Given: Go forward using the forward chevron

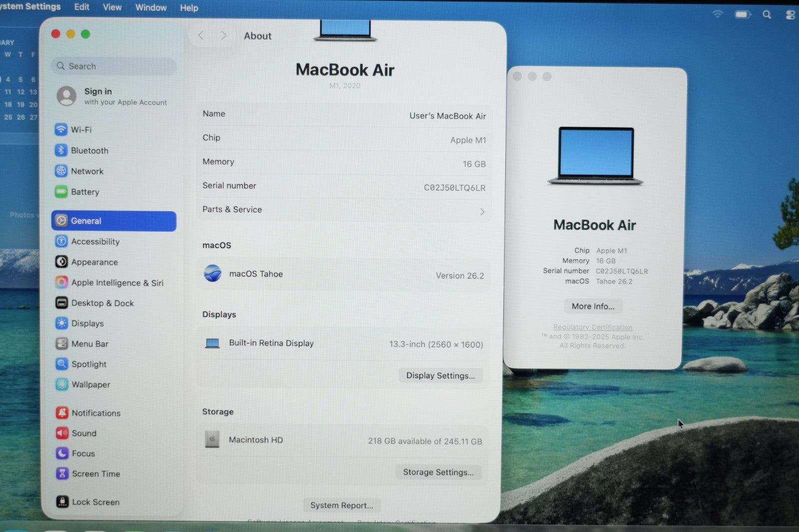Looking at the screenshot, I should point(224,35).
